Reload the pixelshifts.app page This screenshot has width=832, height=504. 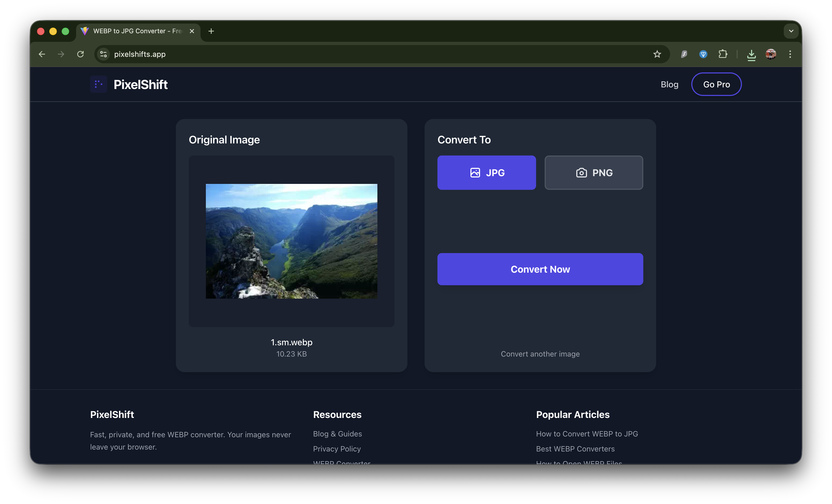tap(80, 54)
